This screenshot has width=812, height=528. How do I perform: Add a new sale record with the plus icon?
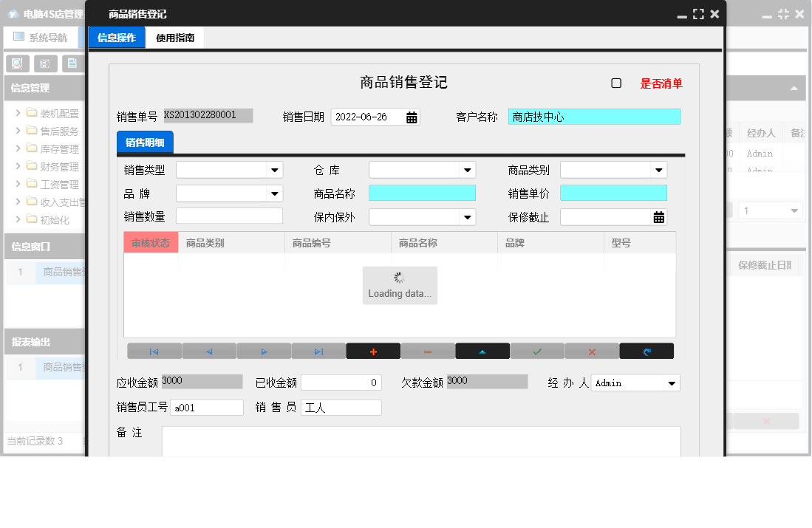373,351
